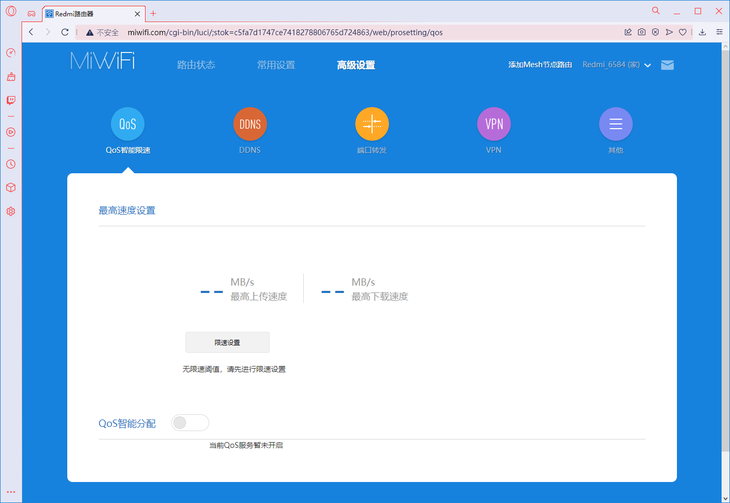Click the 限速设置 button

pyautogui.click(x=227, y=342)
